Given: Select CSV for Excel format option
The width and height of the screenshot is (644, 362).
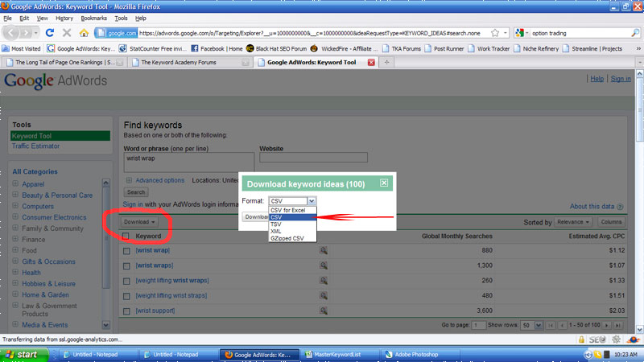Looking at the screenshot, I should pos(292,210).
